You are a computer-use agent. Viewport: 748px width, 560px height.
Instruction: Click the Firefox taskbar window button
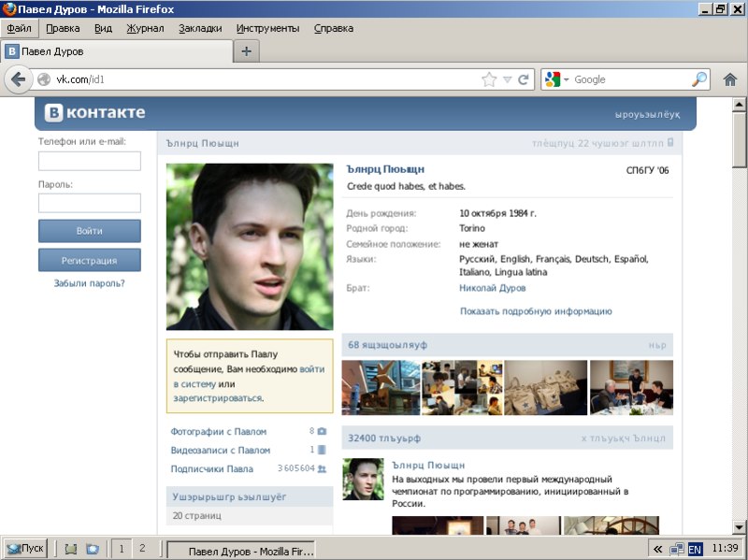[x=241, y=551]
